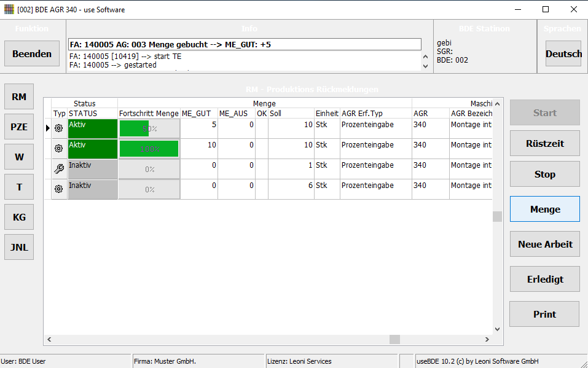Click the Fortschritt Menge column header
Image resolution: width=588 pixels, height=368 pixels.
click(149, 113)
